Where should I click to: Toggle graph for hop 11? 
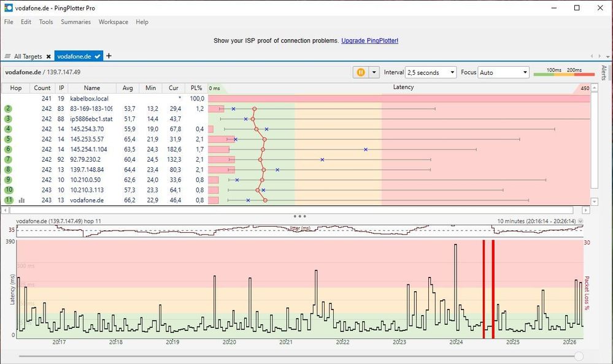click(8, 200)
